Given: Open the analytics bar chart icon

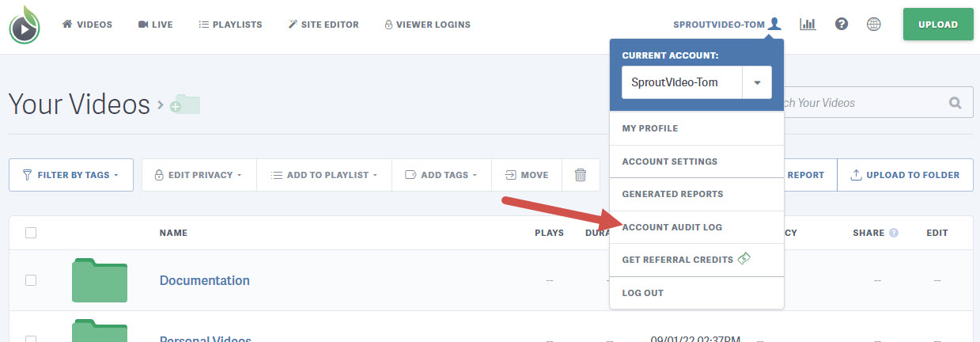Looking at the screenshot, I should pos(808,25).
